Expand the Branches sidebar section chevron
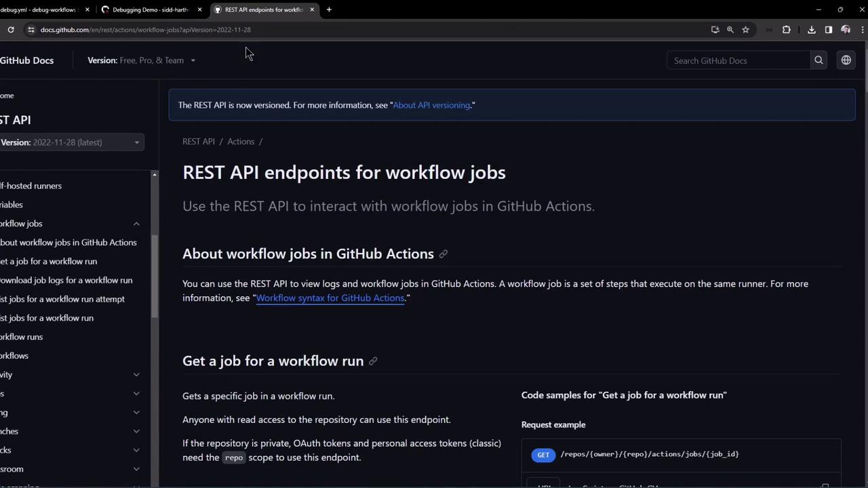Viewport: 868px width, 488px height. [x=136, y=432]
